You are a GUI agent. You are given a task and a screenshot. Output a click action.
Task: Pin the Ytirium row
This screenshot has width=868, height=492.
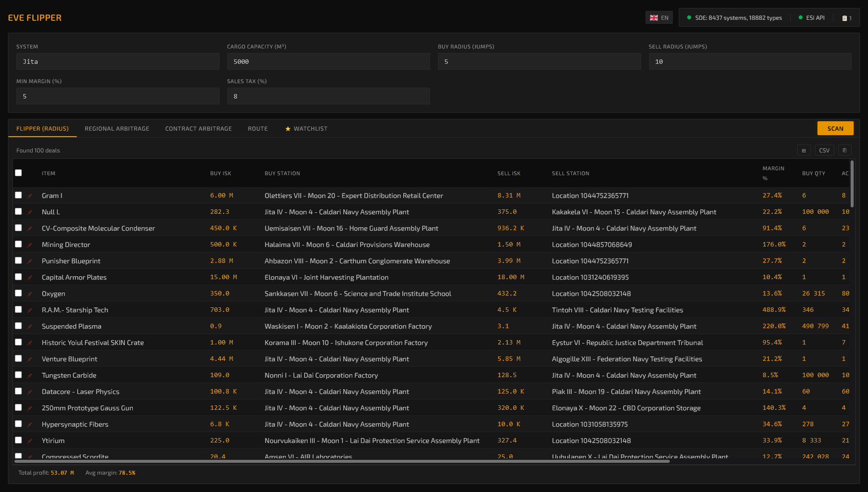pyautogui.click(x=30, y=441)
